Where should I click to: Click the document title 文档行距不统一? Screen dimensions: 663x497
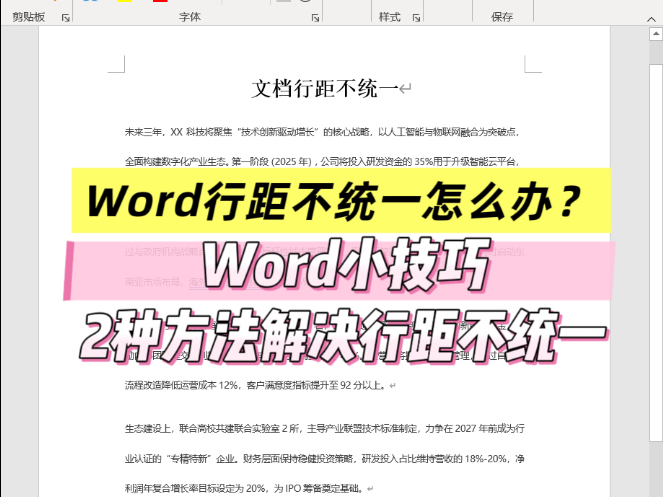pyautogui.click(x=325, y=89)
